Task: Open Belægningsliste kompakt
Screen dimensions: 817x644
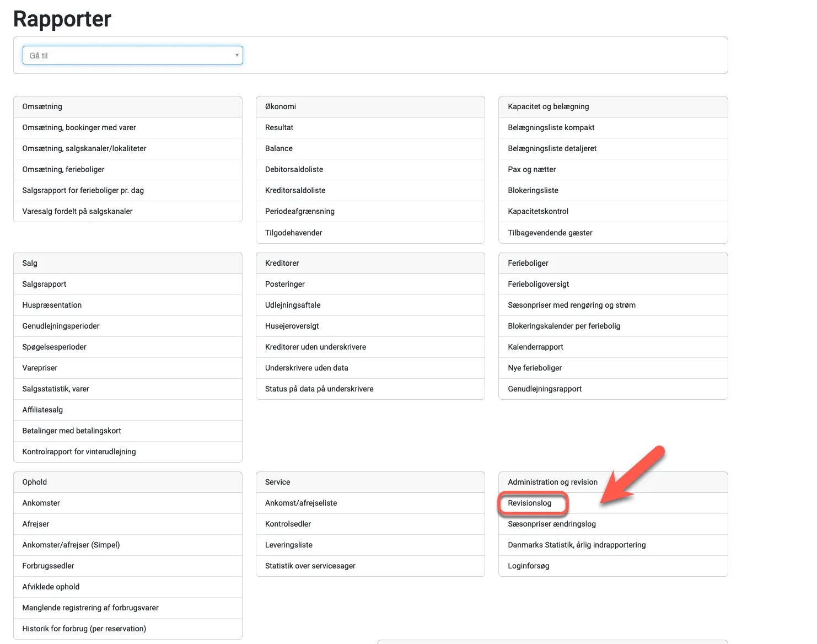Action: pyautogui.click(x=551, y=127)
